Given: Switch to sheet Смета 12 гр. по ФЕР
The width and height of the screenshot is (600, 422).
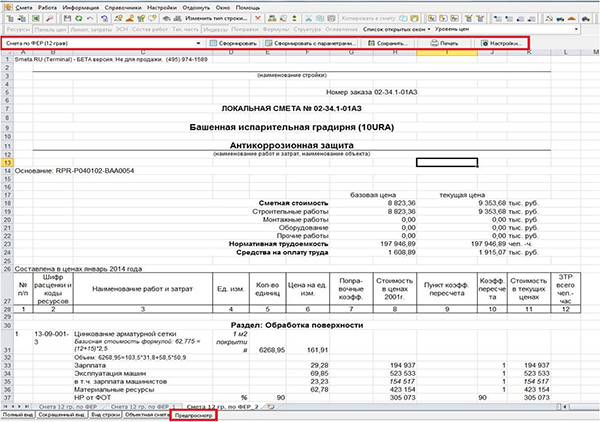Looking at the screenshot, I should pos(68,407).
